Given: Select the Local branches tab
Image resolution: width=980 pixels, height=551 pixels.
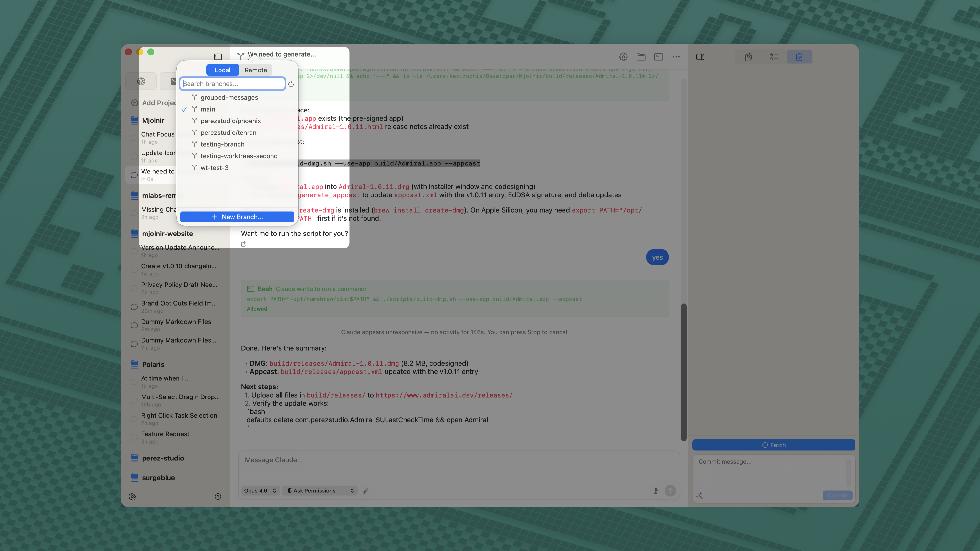Looking at the screenshot, I should pyautogui.click(x=223, y=70).
